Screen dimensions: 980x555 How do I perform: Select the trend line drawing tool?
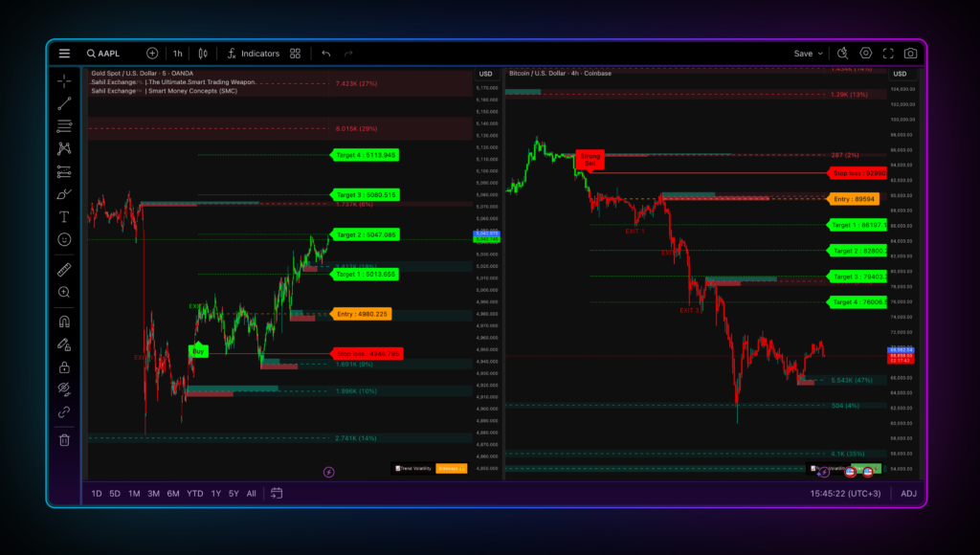coord(64,103)
